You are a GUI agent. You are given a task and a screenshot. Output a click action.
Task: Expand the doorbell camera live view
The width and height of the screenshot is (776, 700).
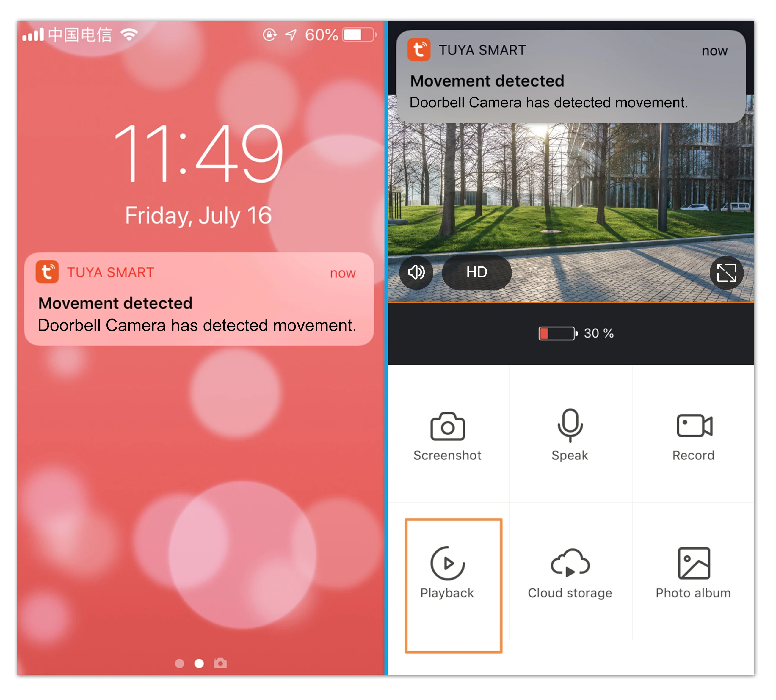(x=727, y=274)
